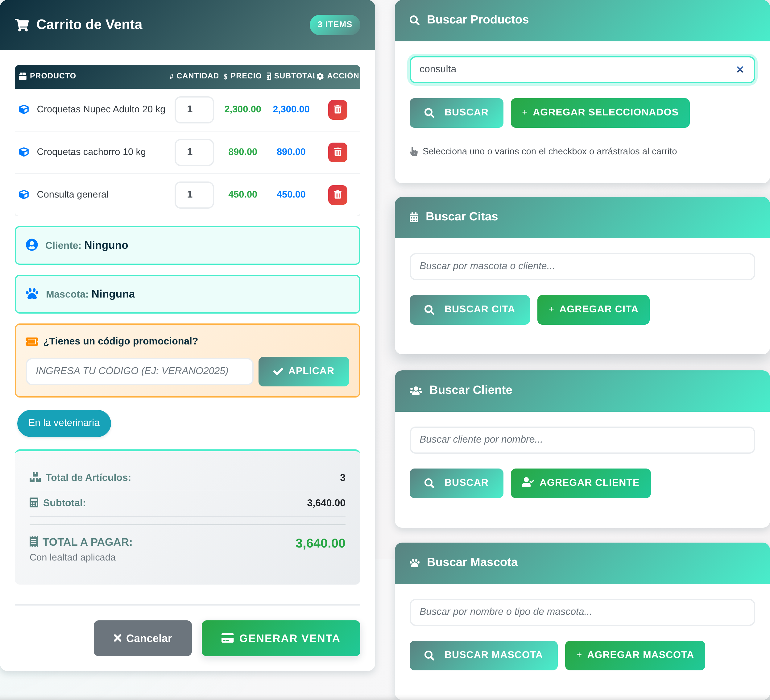The height and width of the screenshot is (700, 770).
Task: Click the box icon next to Croquetas Nupec Adulto
Action: pos(24,109)
